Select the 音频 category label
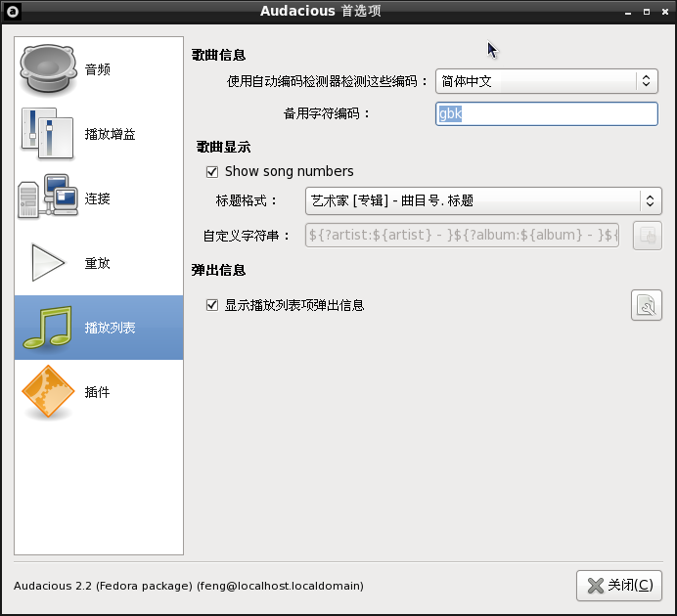 click(x=98, y=69)
